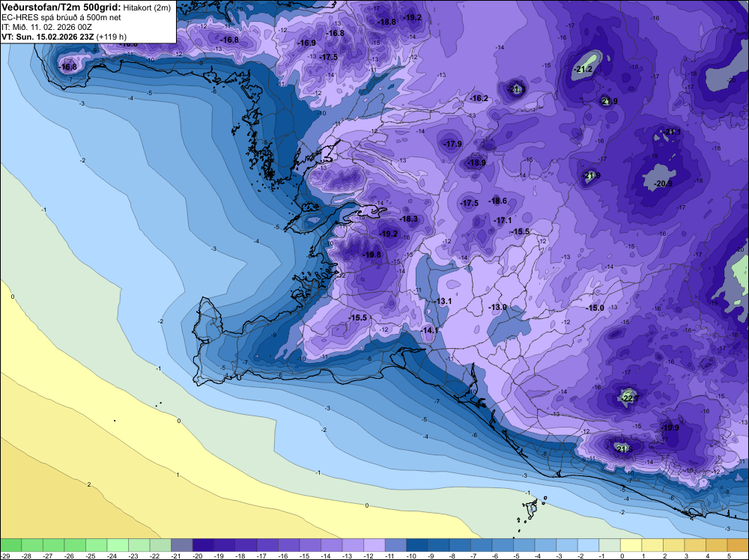
Task: Select the -10 dark blue legend swatch
Action: [x=417, y=545]
